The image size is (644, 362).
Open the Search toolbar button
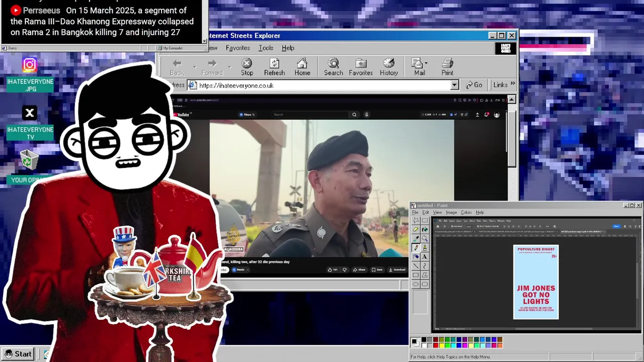(x=333, y=67)
